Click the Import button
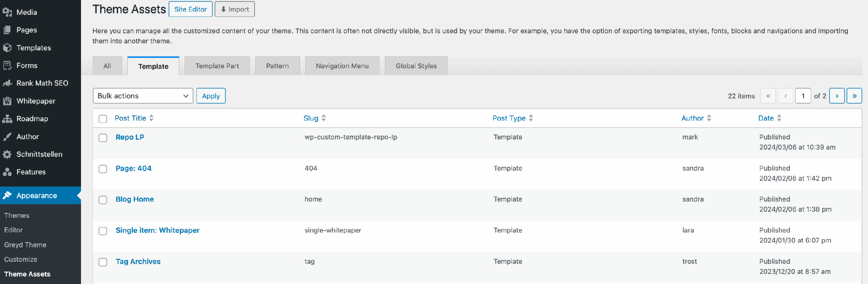The height and width of the screenshot is (284, 868). (x=235, y=9)
